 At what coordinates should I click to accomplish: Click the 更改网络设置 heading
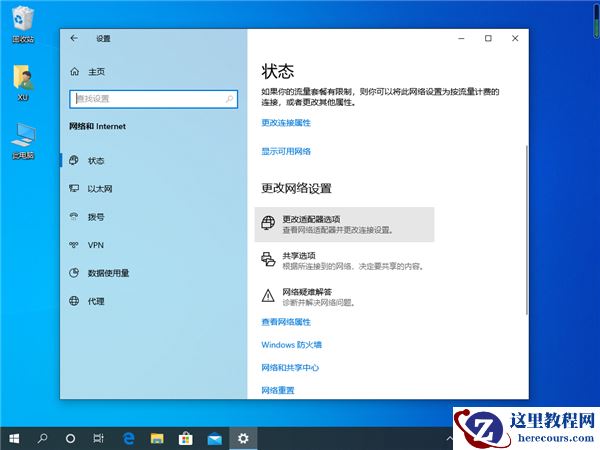click(296, 188)
